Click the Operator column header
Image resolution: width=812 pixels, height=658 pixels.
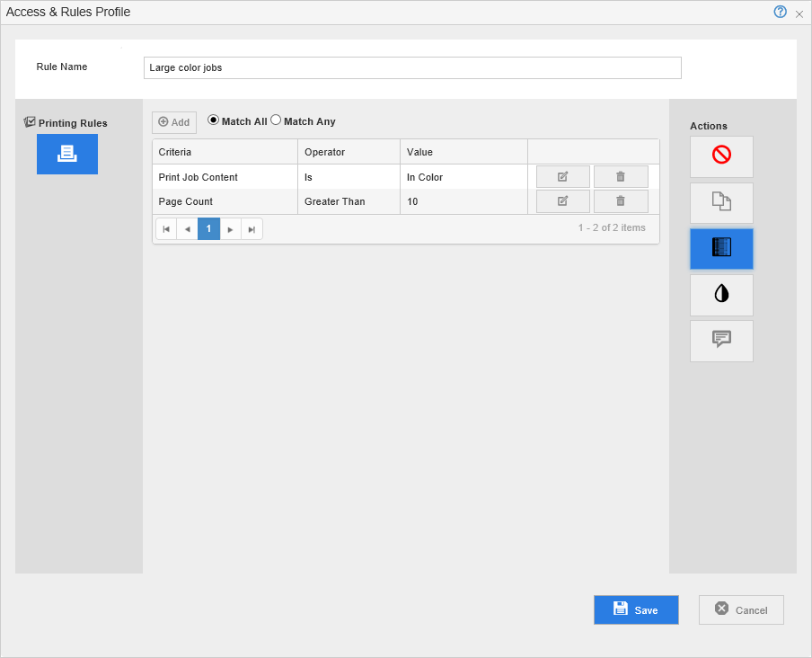[x=349, y=152]
